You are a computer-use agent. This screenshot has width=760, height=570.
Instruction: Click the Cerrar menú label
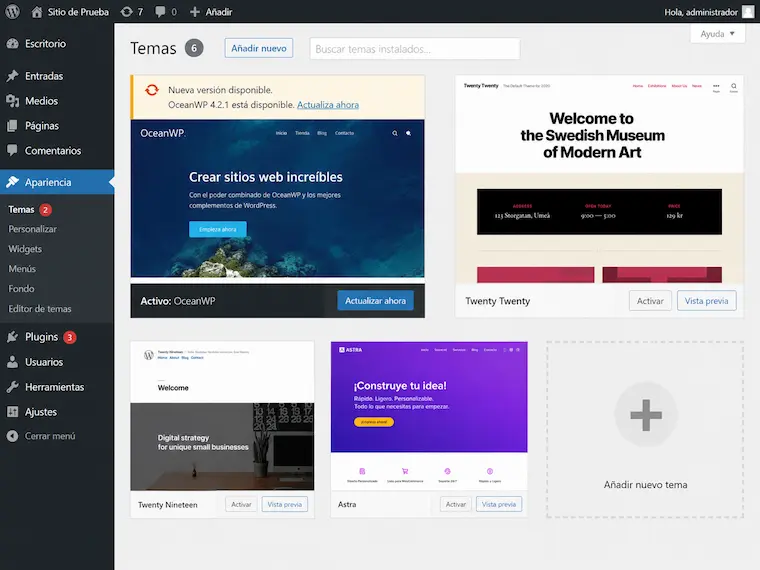tap(50, 436)
